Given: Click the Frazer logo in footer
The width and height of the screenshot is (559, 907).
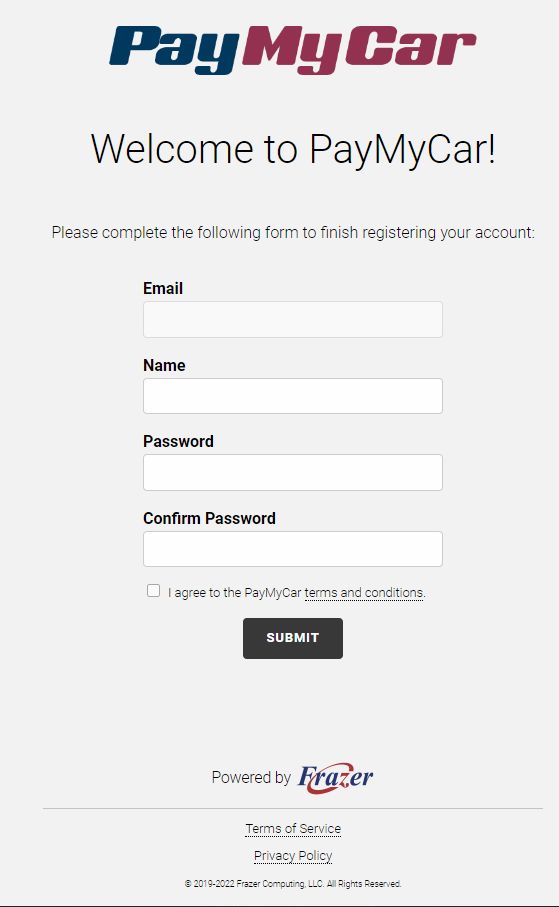Looking at the screenshot, I should coord(335,777).
